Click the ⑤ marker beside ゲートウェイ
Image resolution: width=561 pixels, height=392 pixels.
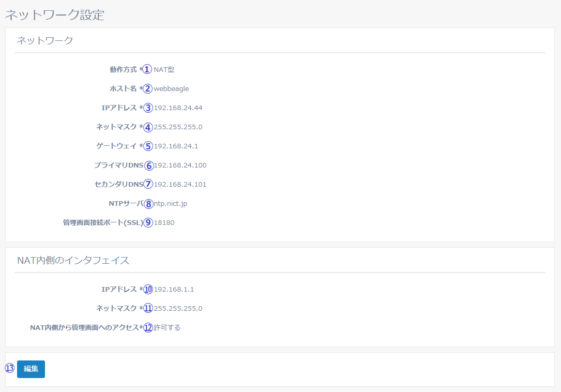point(148,146)
